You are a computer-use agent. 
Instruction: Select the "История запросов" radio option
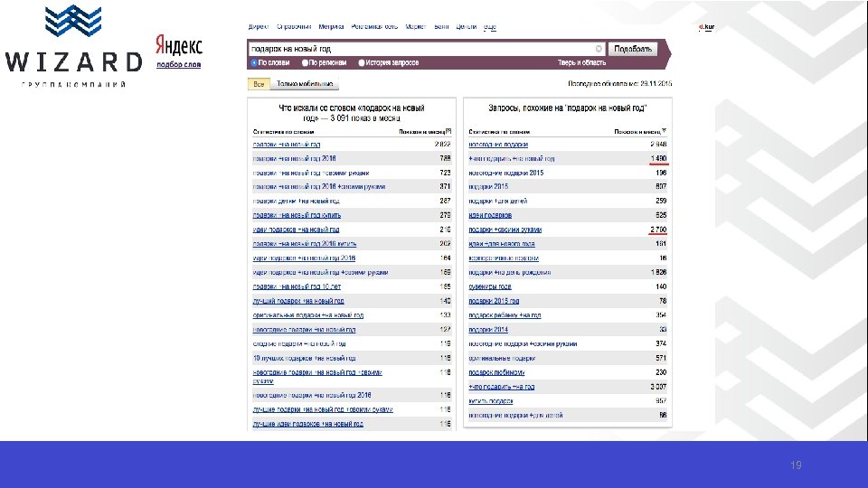pos(362,63)
